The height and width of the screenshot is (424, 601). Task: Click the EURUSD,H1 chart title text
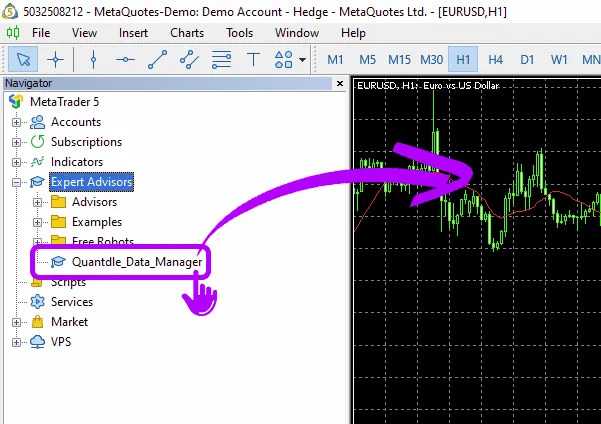click(x=428, y=85)
